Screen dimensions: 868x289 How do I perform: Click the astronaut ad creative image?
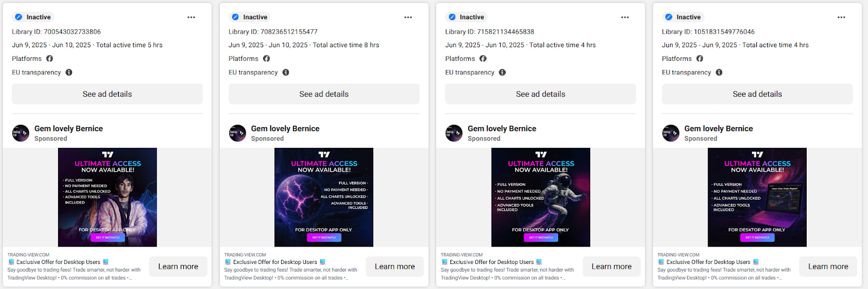540,197
